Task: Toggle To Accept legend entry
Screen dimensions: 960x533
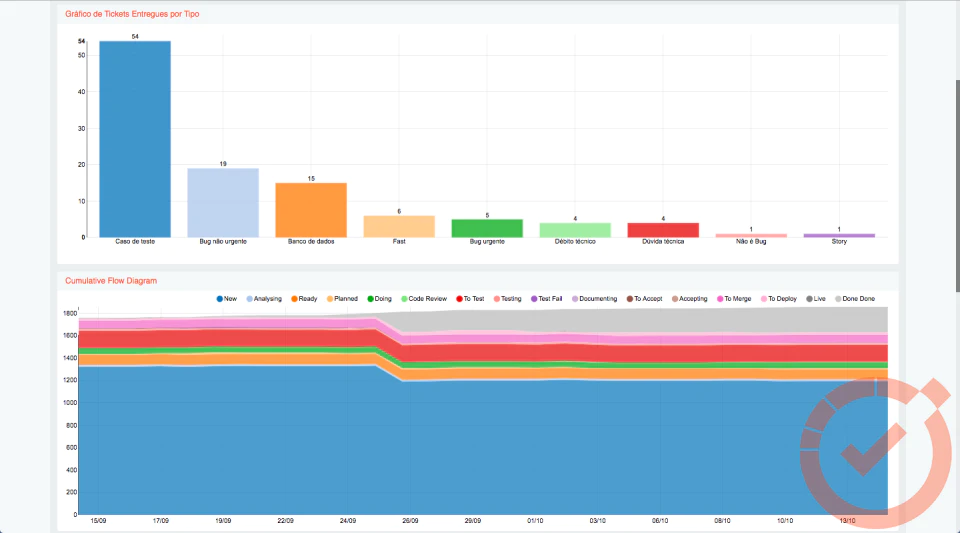Action: (x=644, y=299)
